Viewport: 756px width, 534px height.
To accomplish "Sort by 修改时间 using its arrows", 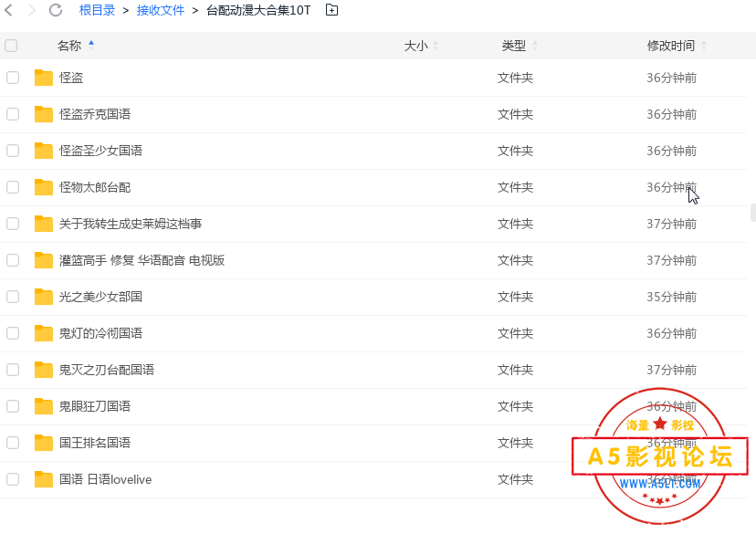I will [703, 46].
